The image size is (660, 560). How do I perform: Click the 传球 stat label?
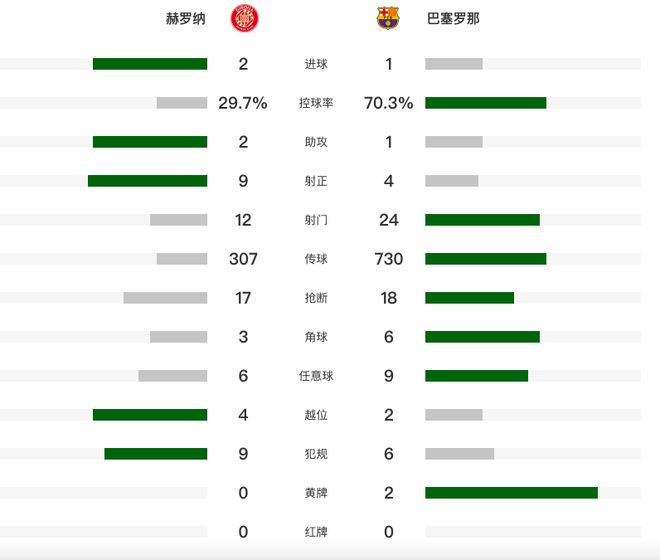[x=316, y=259]
